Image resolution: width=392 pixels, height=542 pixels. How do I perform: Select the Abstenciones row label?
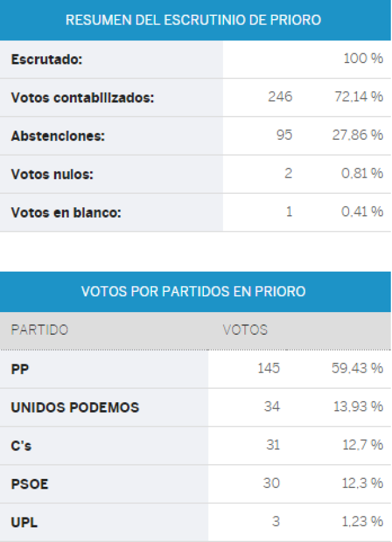click(x=58, y=136)
